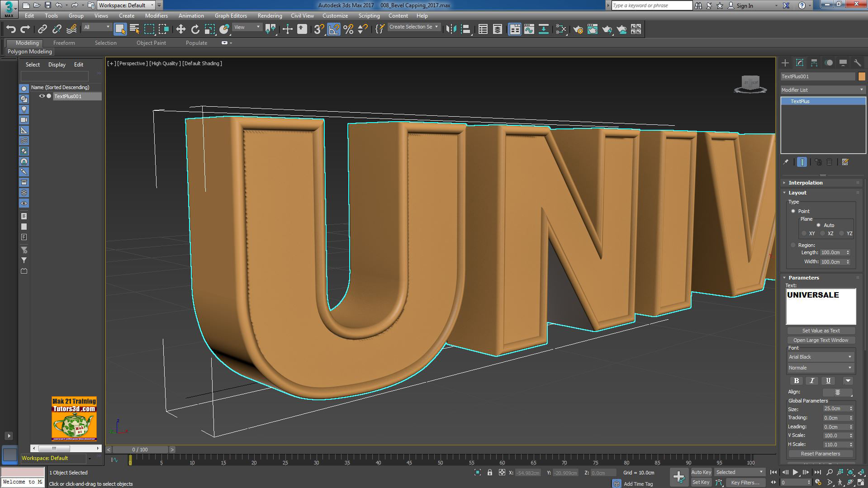Click the Reset Parameters button
This screenshot has height=488, width=868.
pyautogui.click(x=821, y=454)
